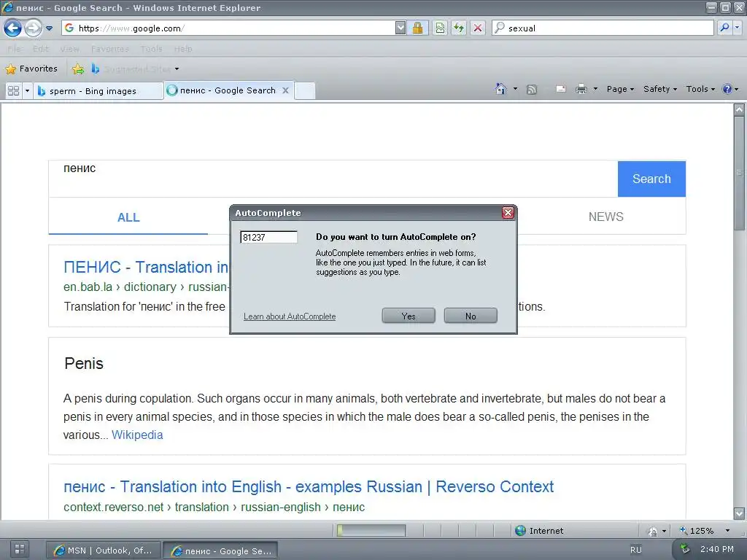Expand the address bar history dropdown

coord(400,28)
